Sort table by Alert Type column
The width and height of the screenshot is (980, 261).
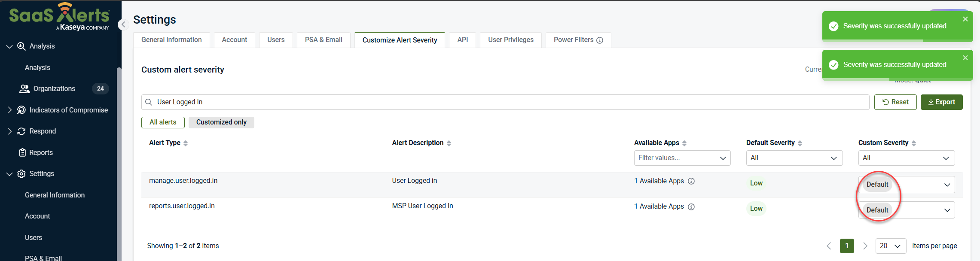(186, 143)
